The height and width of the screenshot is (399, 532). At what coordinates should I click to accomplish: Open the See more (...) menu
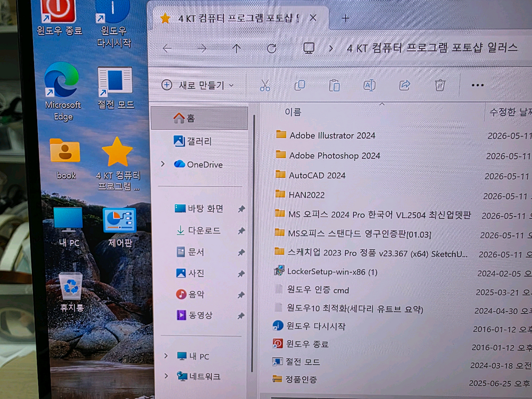click(477, 85)
